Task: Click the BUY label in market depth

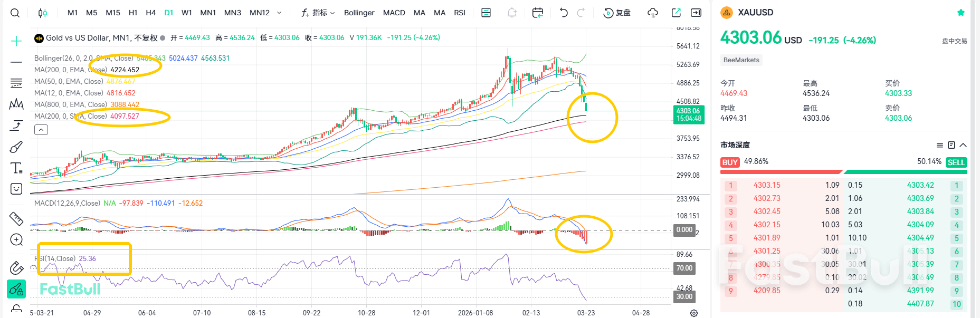Action: pos(730,162)
